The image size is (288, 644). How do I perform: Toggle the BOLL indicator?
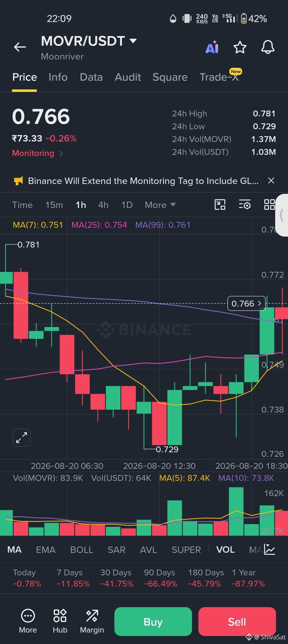[x=82, y=549]
